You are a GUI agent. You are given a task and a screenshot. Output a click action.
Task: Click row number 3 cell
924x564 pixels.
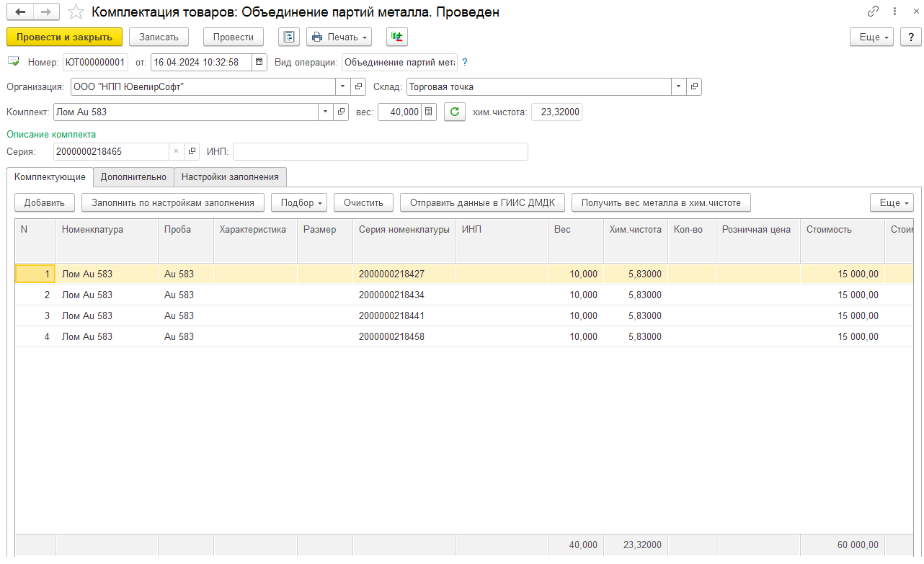(35, 315)
